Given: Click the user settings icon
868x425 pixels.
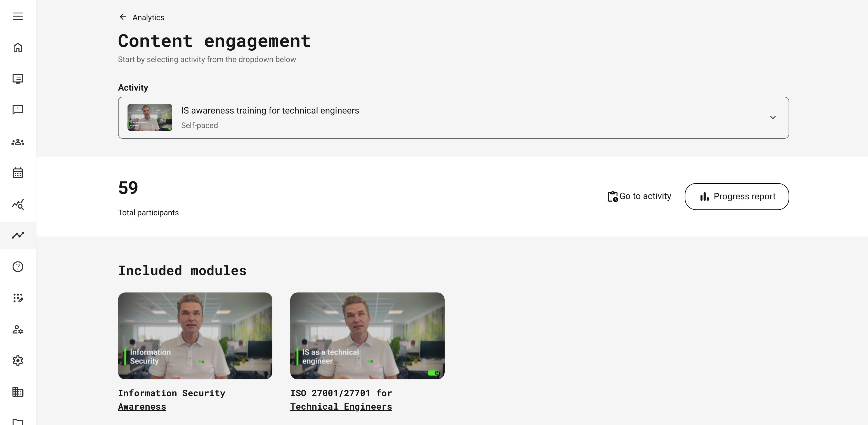Looking at the screenshot, I should click(18, 329).
